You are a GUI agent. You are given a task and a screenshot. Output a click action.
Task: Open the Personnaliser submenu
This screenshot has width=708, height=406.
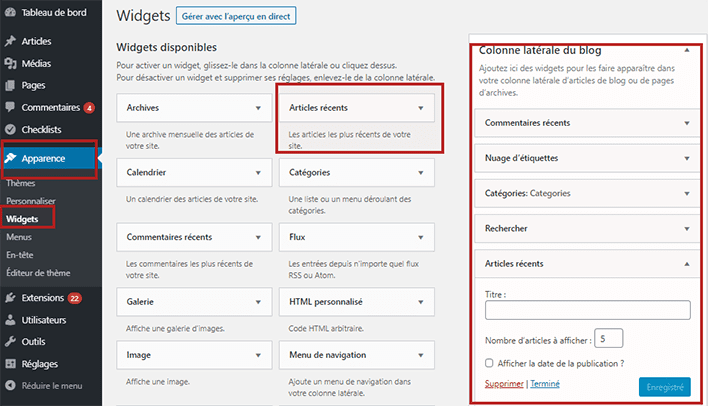31,201
